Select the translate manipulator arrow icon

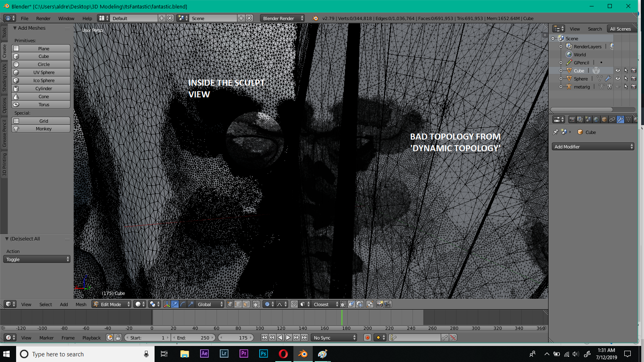[x=175, y=304]
